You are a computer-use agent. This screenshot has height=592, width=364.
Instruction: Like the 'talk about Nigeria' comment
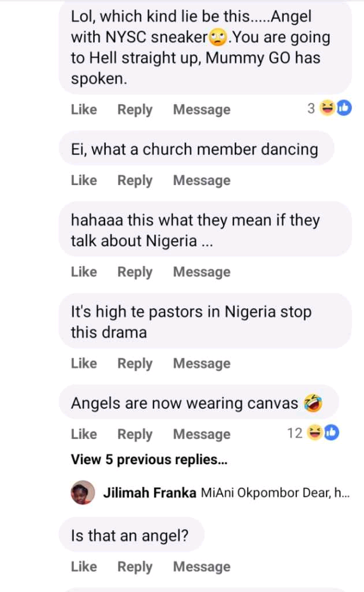click(x=84, y=272)
